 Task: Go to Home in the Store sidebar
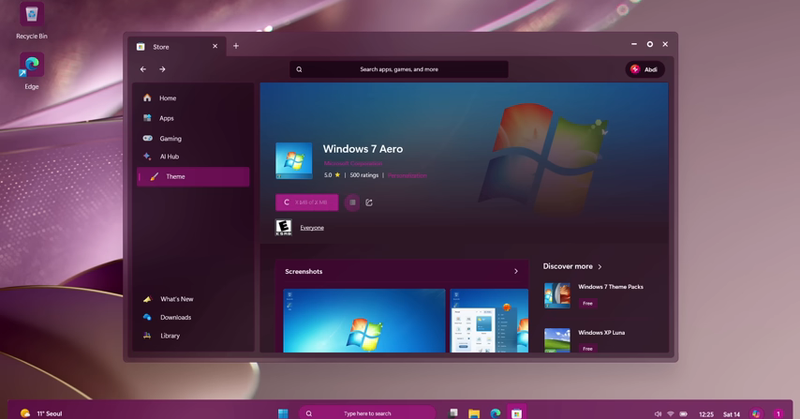[x=193, y=98]
